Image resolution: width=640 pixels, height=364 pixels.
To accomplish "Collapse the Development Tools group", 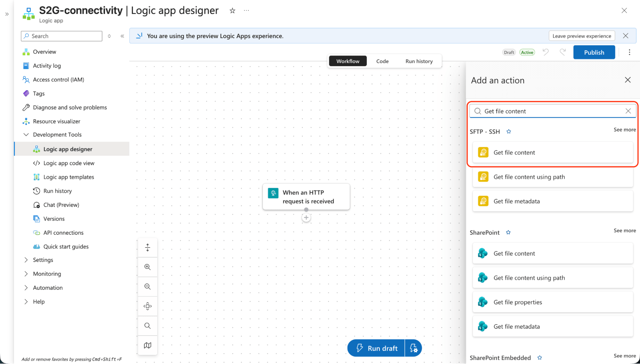I will (26, 135).
